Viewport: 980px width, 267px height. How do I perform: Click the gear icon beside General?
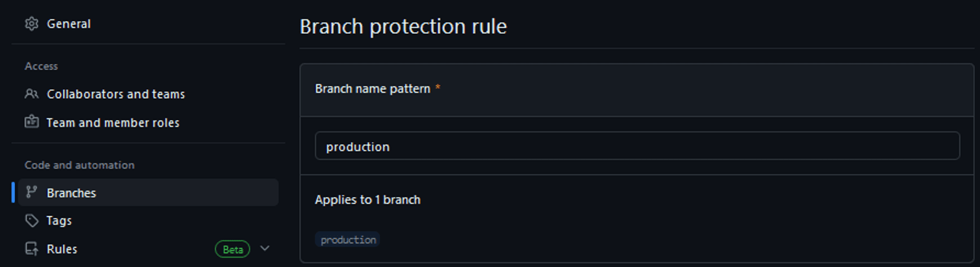click(x=32, y=24)
